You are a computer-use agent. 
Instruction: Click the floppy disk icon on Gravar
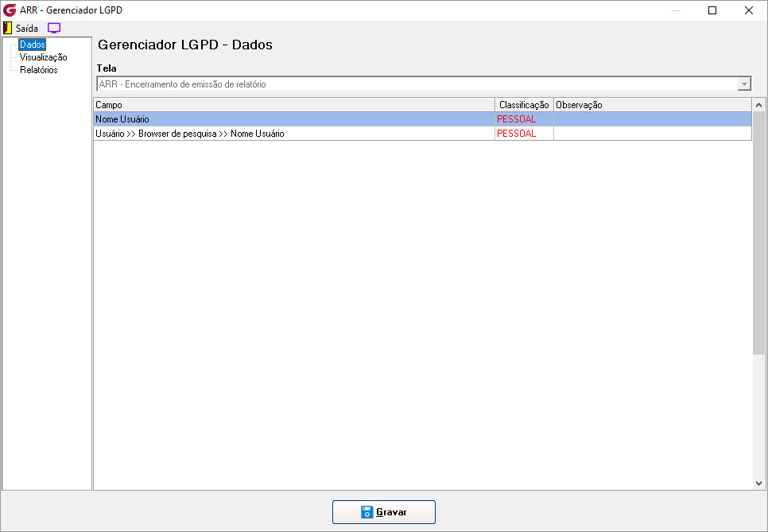[367, 512]
